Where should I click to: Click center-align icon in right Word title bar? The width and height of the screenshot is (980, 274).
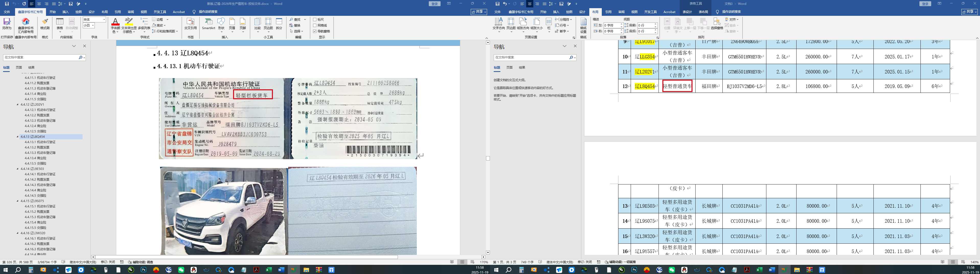(529, 4)
